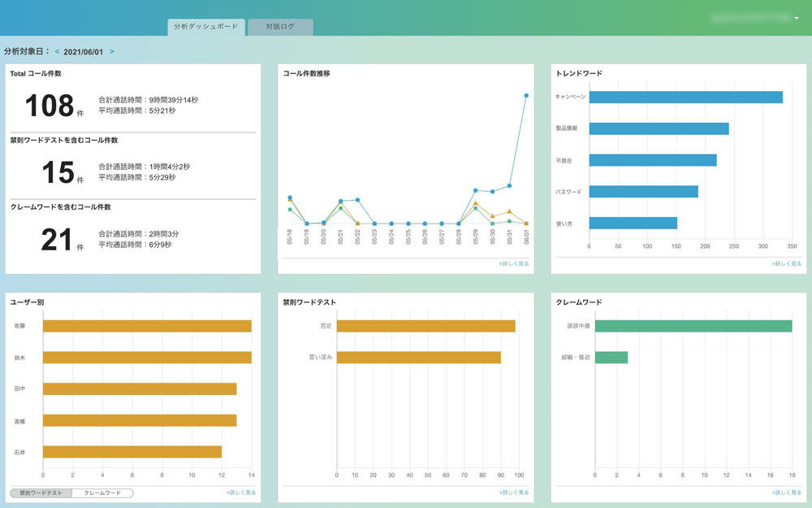812x508 pixels.
Task: Click the ユーザー別 card heading
Action: point(27,302)
